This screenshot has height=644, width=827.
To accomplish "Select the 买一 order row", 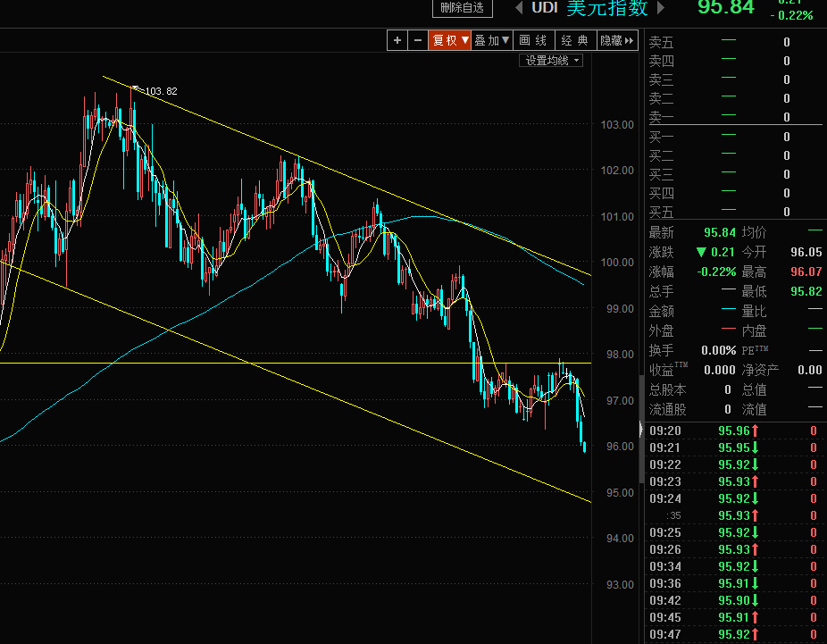I will pos(735,138).
